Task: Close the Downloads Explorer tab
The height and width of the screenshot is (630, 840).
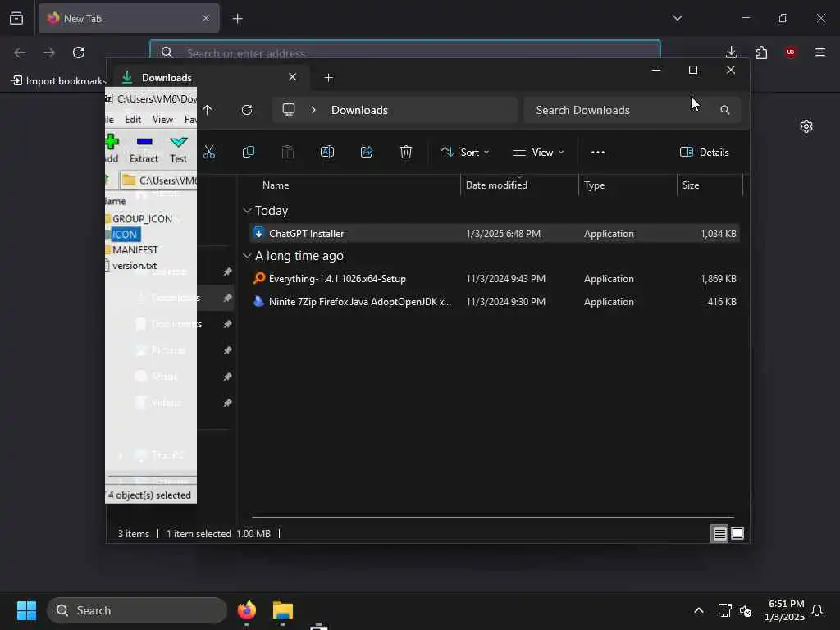Action: coord(293,77)
